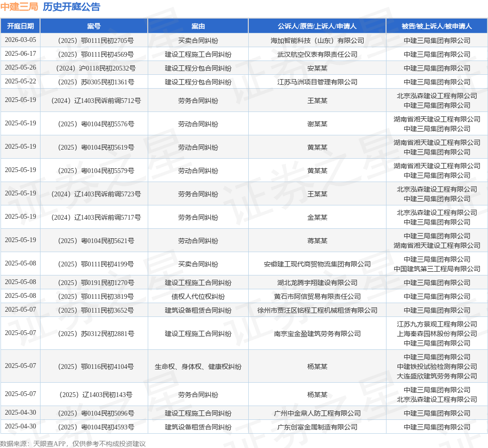The image size is (488, 448).
Task: Click plaintiff 广州中金鼎人防工程有限公司
Action: pos(317,413)
